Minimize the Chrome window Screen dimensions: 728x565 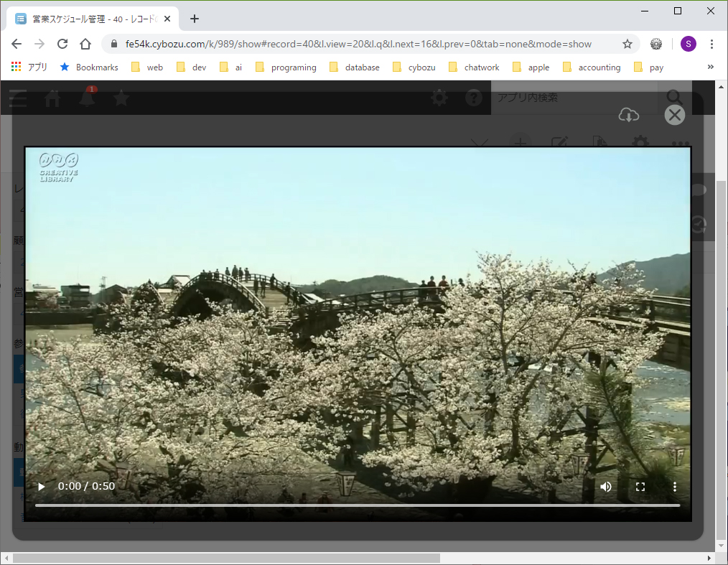[645, 11]
